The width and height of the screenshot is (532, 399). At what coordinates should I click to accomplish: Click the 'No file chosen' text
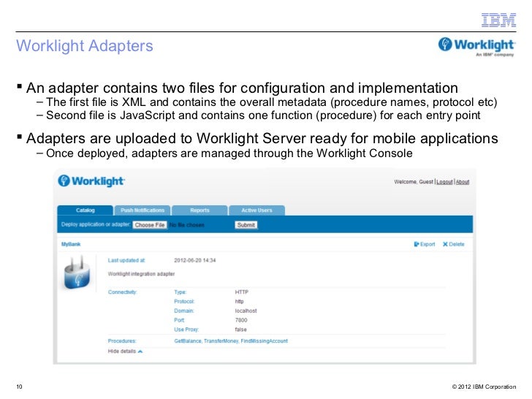point(187,225)
